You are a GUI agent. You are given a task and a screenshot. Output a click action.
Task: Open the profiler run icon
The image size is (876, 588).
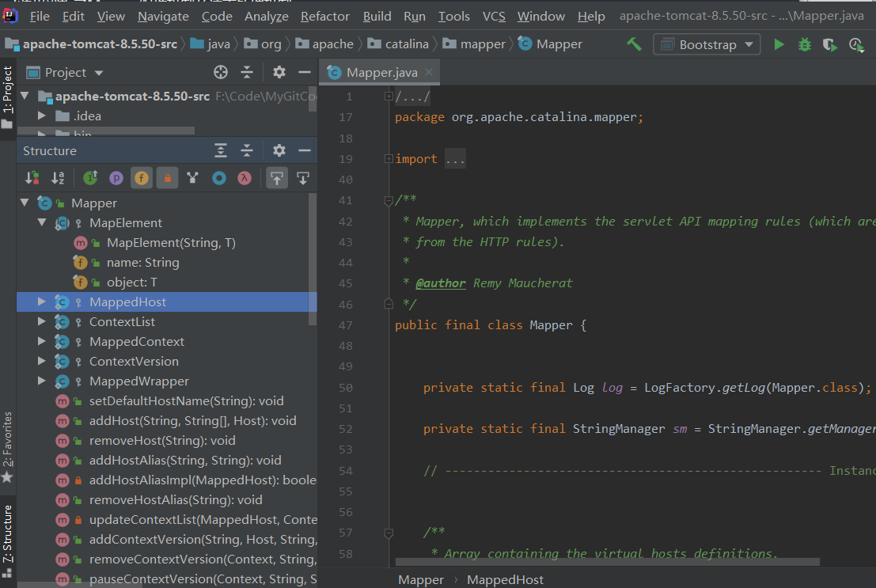(x=856, y=45)
